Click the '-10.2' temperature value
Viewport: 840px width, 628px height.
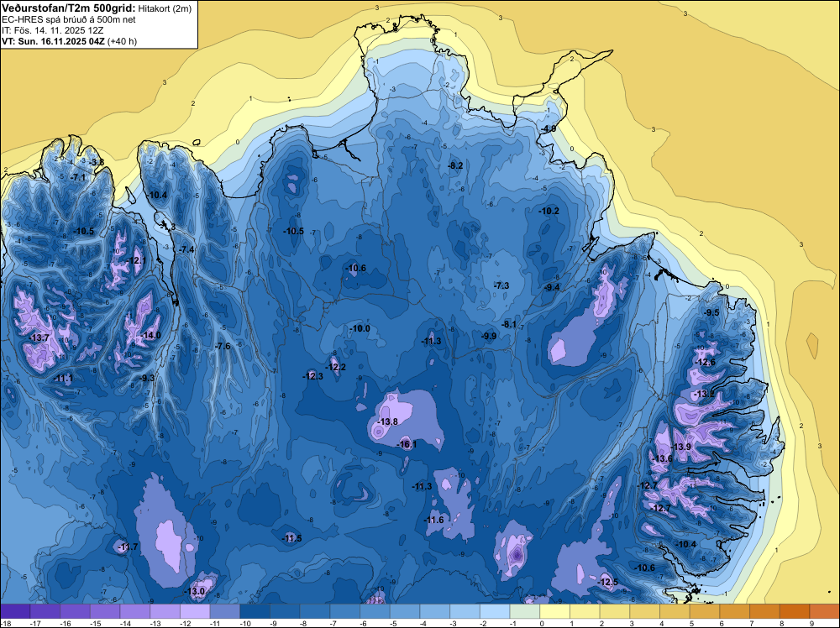[x=549, y=212]
